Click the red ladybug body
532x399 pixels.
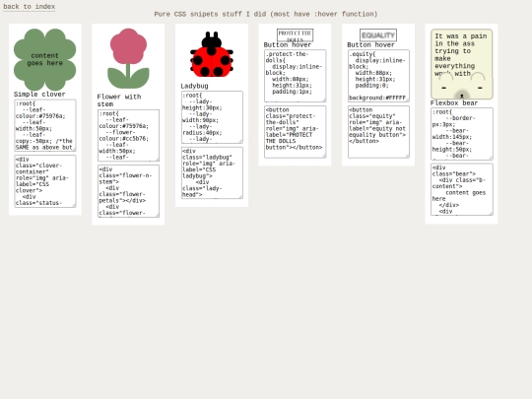pos(212,62)
